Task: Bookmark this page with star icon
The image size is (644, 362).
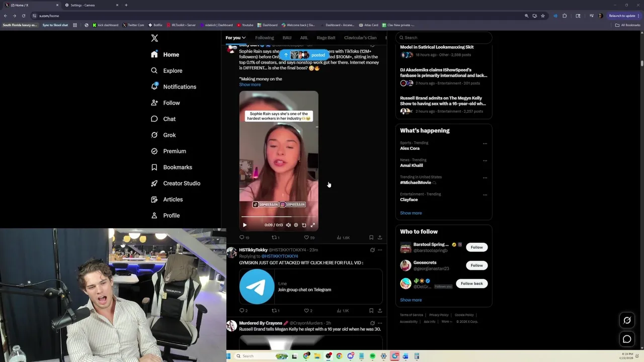Action: point(543,16)
